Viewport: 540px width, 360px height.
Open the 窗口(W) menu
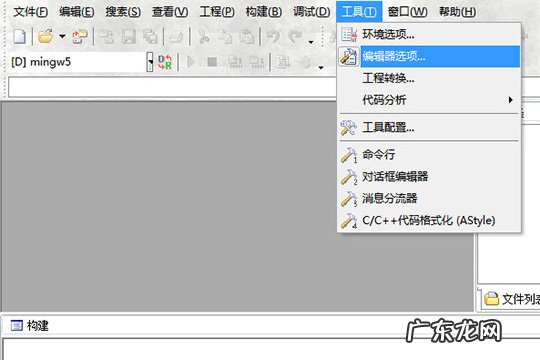[x=407, y=12]
